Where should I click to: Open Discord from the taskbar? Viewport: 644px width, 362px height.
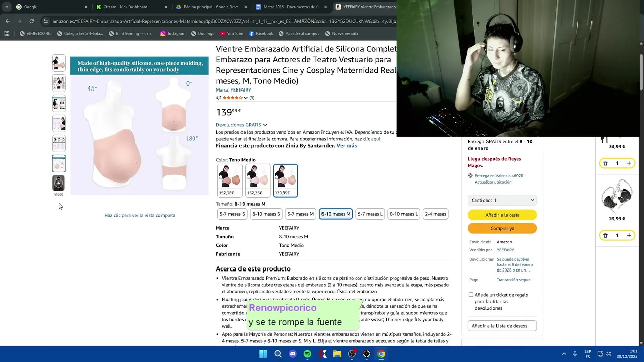point(293,354)
